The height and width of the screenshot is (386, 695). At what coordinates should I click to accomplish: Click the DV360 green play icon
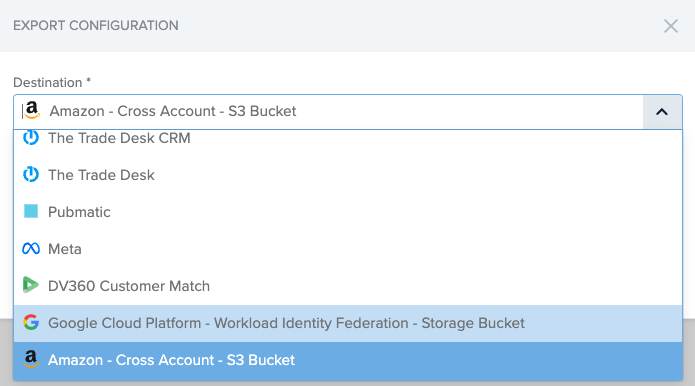point(31,285)
